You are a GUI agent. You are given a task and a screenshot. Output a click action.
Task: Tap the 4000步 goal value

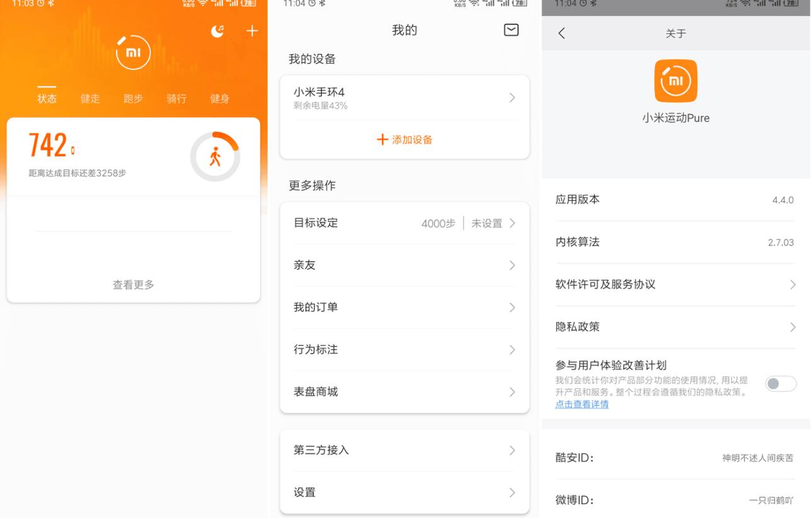pos(438,223)
